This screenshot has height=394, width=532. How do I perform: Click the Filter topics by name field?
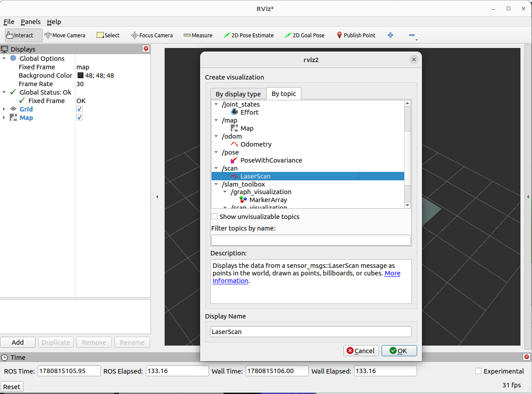[311, 240]
